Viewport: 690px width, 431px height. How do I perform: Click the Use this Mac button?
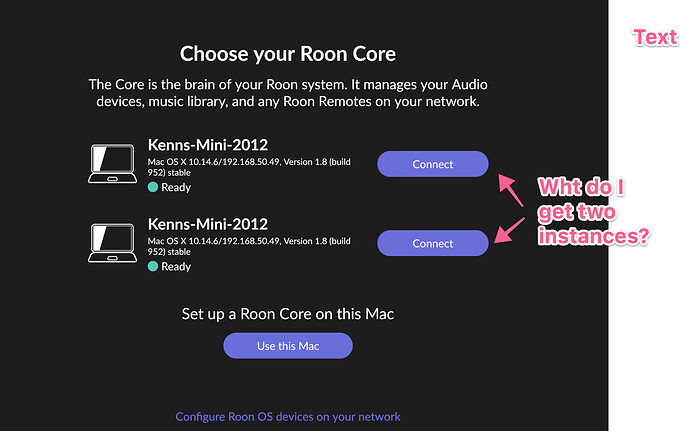click(288, 346)
